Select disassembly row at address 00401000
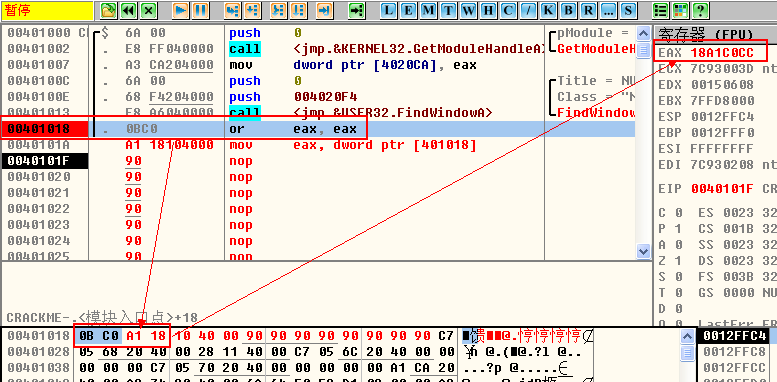Screen dimensions: 777x382 318,33
